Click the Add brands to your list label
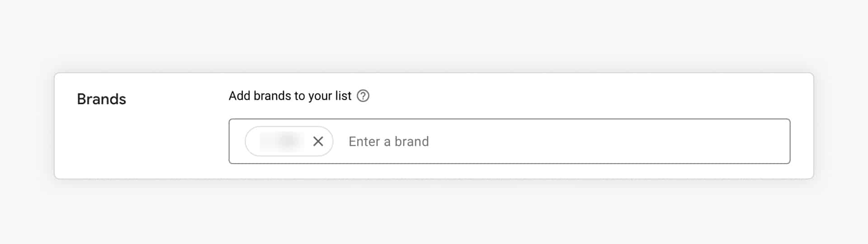868x244 pixels. coord(290,96)
